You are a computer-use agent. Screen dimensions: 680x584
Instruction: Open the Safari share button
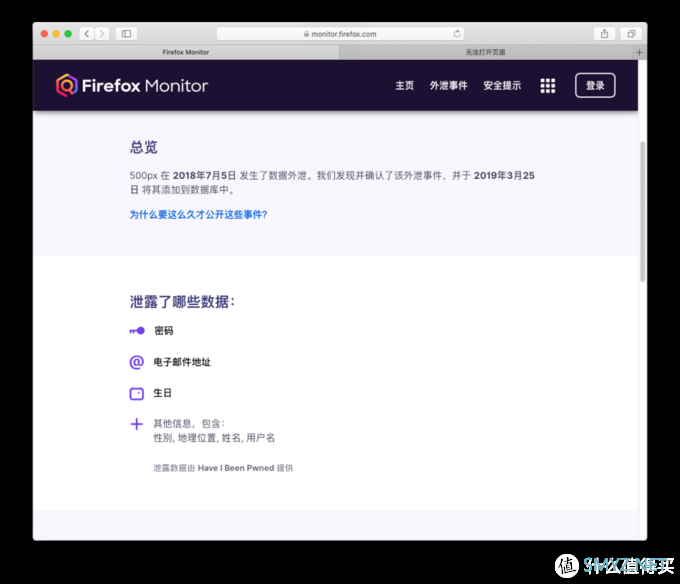coord(604,34)
